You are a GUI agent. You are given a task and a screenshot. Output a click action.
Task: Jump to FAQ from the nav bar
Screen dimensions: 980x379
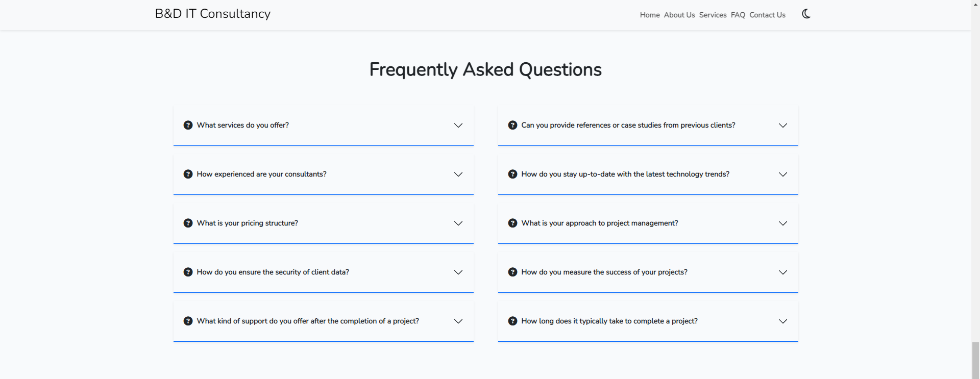pos(738,15)
